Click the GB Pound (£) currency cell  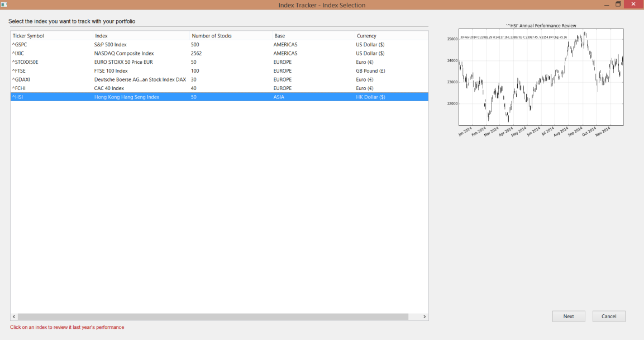pos(370,70)
